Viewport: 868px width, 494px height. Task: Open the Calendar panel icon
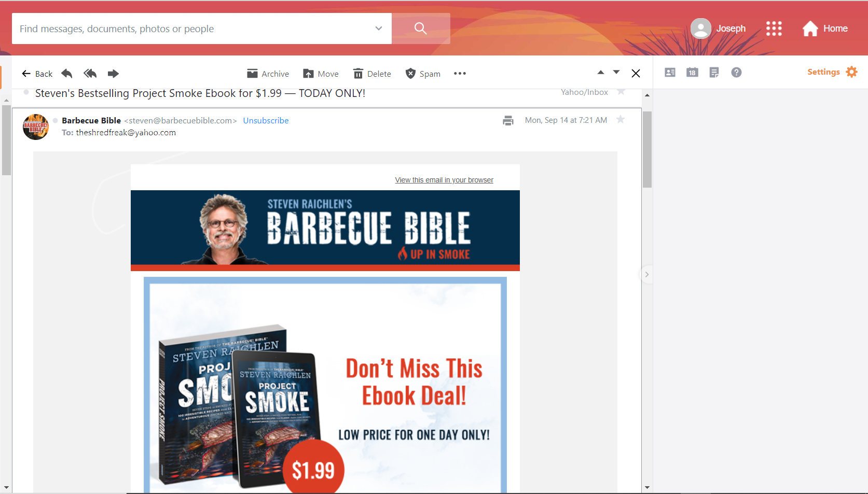pyautogui.click(x=692, y=73)
